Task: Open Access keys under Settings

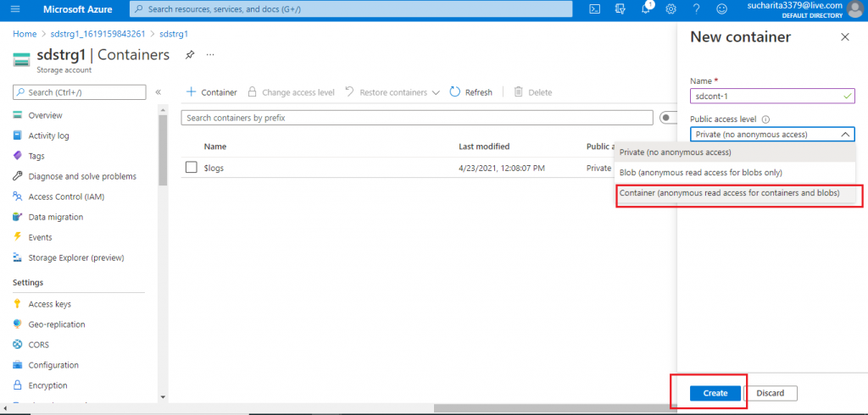Action: [49, 304]
